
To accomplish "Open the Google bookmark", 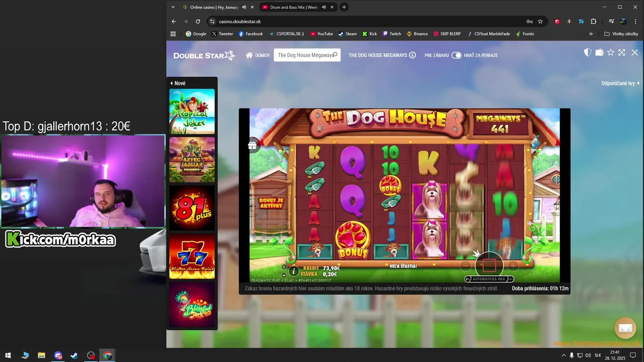I will [x=196, y=34].
